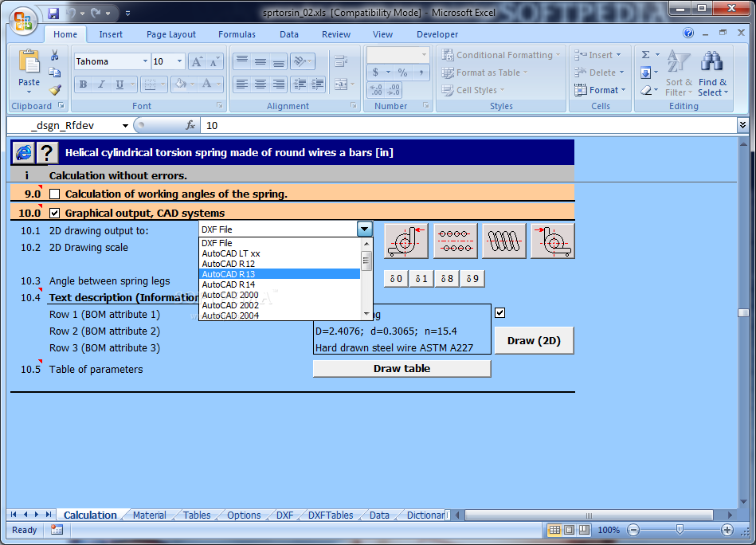
Task: Click zoom in plus button
Action: coord(727,530)
